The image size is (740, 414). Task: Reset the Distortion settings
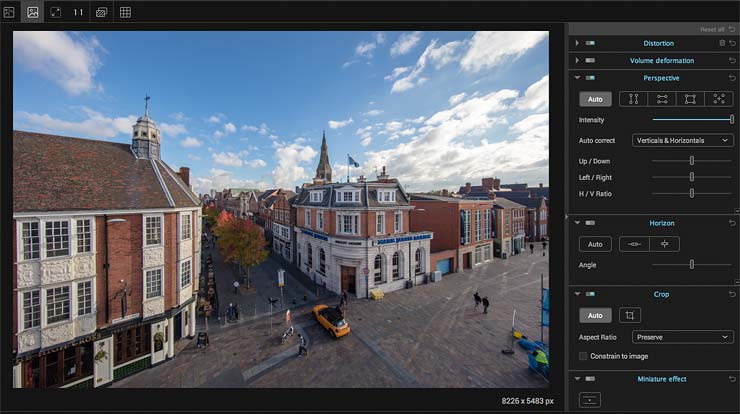tap(732, 43)
